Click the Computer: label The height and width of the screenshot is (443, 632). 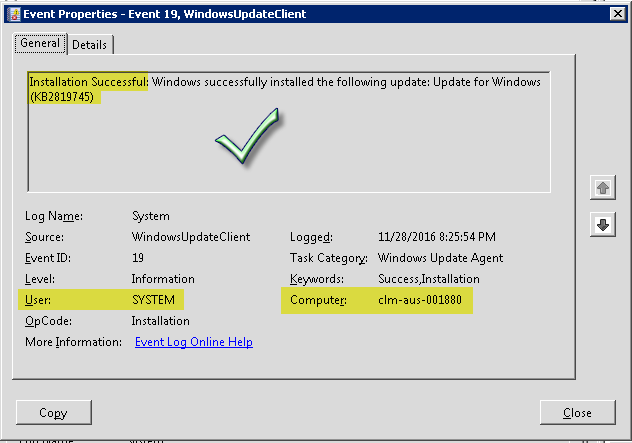click(x=318, y=300)
